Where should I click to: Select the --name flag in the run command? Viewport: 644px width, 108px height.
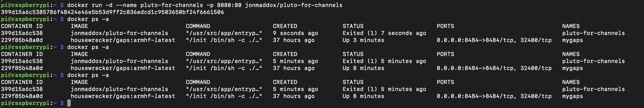click(126, 5)
